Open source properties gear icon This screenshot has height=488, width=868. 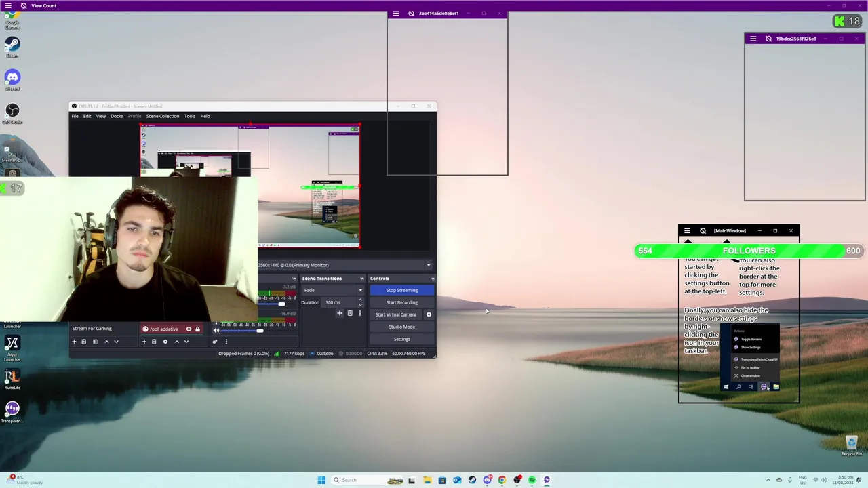pos(165,342)
